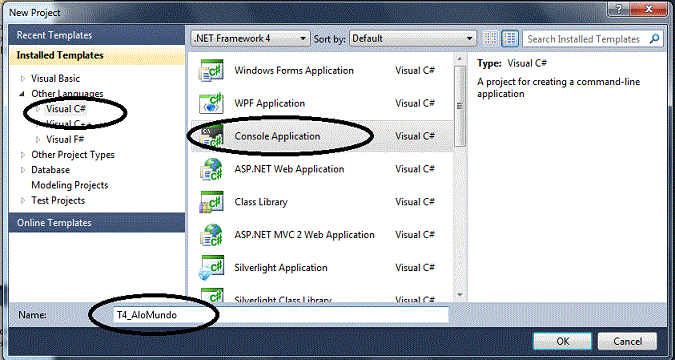This screenshot has height=360, width=675.
Task: Select Visual Basic in the template tree
Action: [x=56, y=78]
